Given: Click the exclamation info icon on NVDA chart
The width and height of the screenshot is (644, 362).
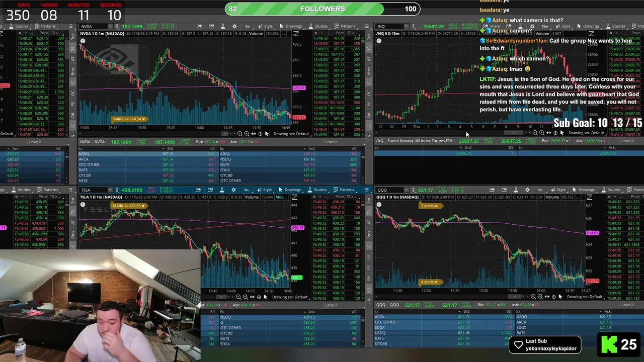Looking at the screenshot, I should click(x=83, y=41).
